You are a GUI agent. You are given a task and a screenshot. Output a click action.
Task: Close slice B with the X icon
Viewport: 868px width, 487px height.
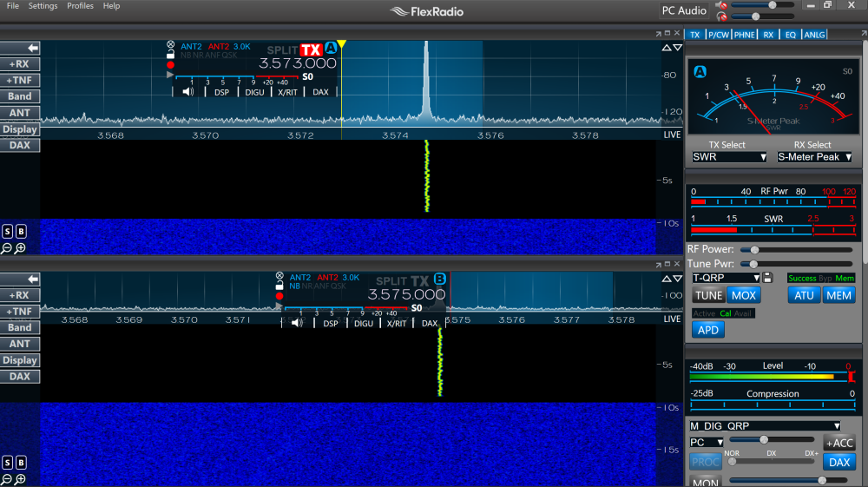point(279,275)
